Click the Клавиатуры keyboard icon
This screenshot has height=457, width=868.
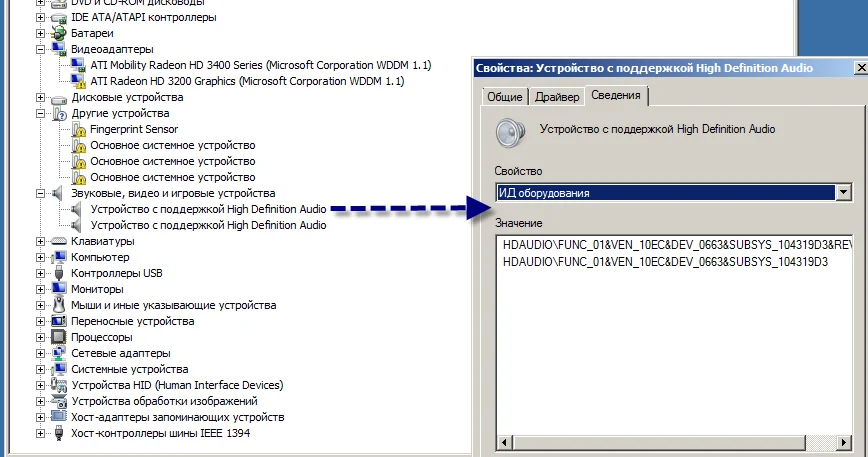pos(59,241)
